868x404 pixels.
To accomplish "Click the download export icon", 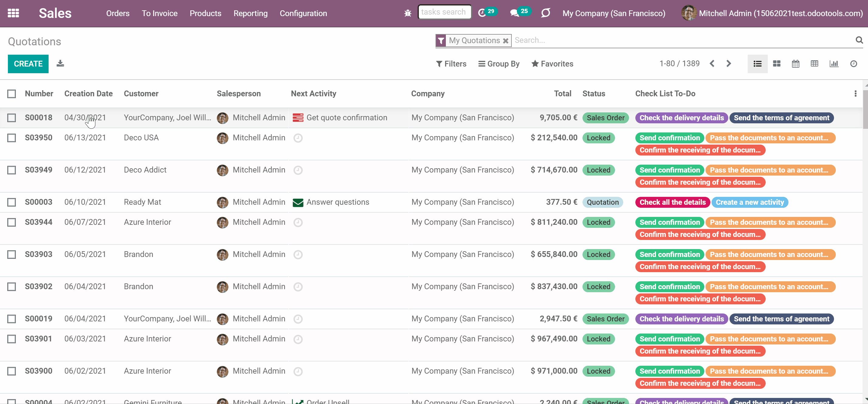I will click(60, 63).
